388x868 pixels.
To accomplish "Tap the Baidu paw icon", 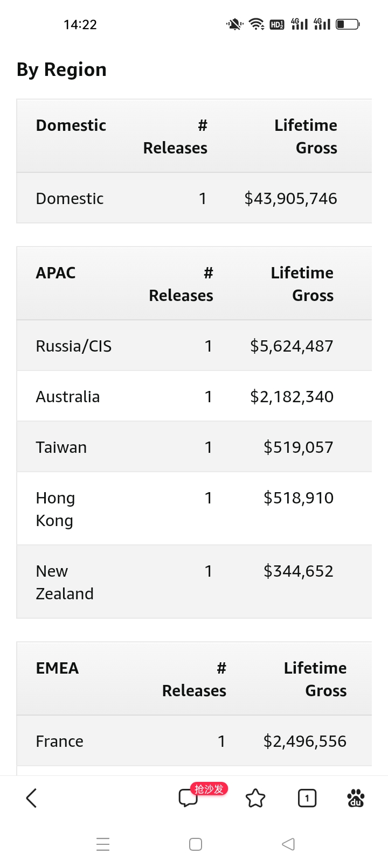I will [x=356, y=798].
